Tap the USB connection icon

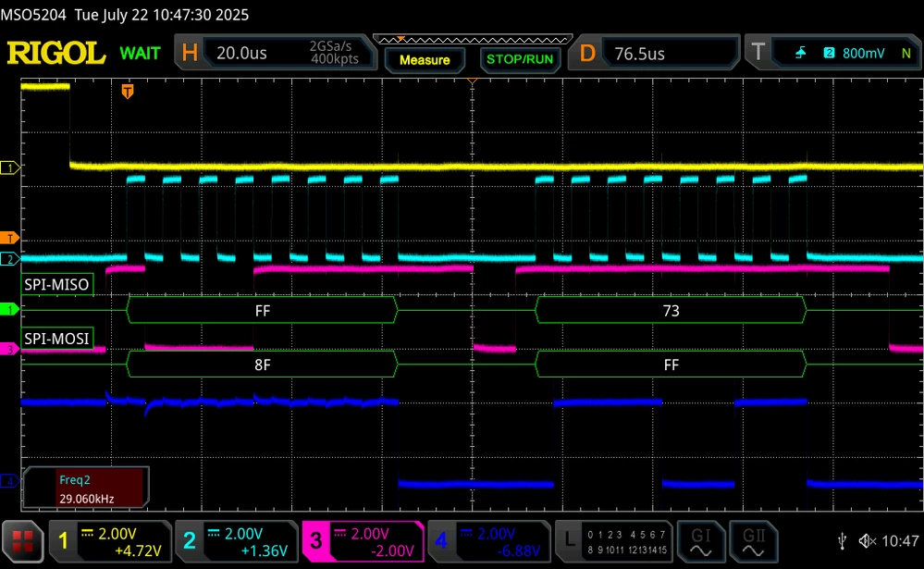click(843, 540)
